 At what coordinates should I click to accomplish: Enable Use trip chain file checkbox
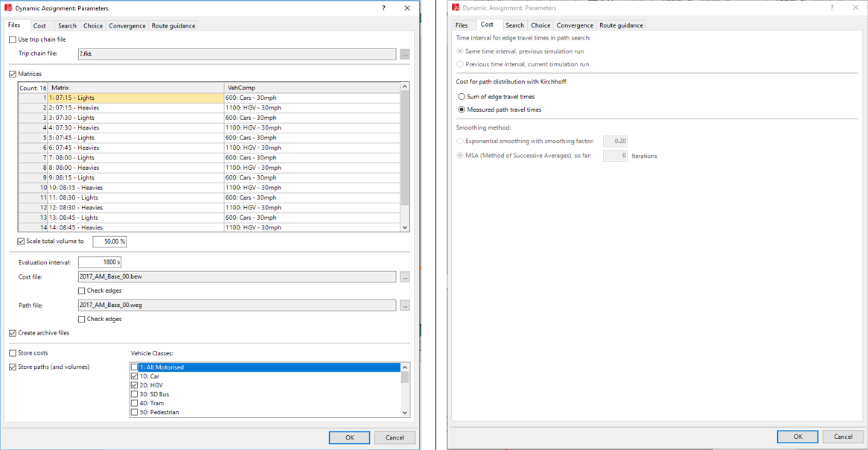13,39
